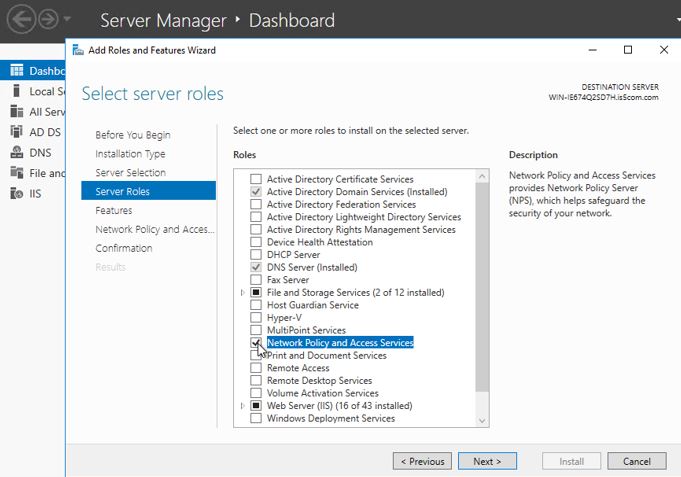Select Network Policy and Access Services label
The image size is (681, 477).
point(340,343)
